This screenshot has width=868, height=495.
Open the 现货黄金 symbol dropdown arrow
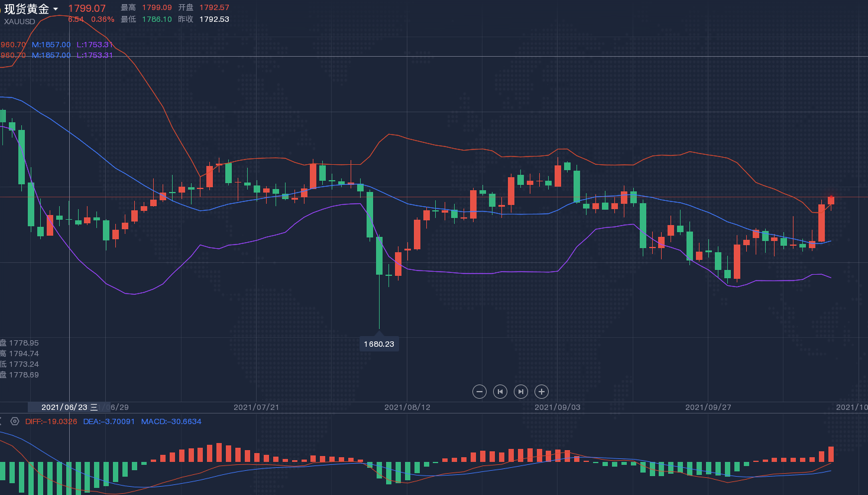[x=56, y=9]
